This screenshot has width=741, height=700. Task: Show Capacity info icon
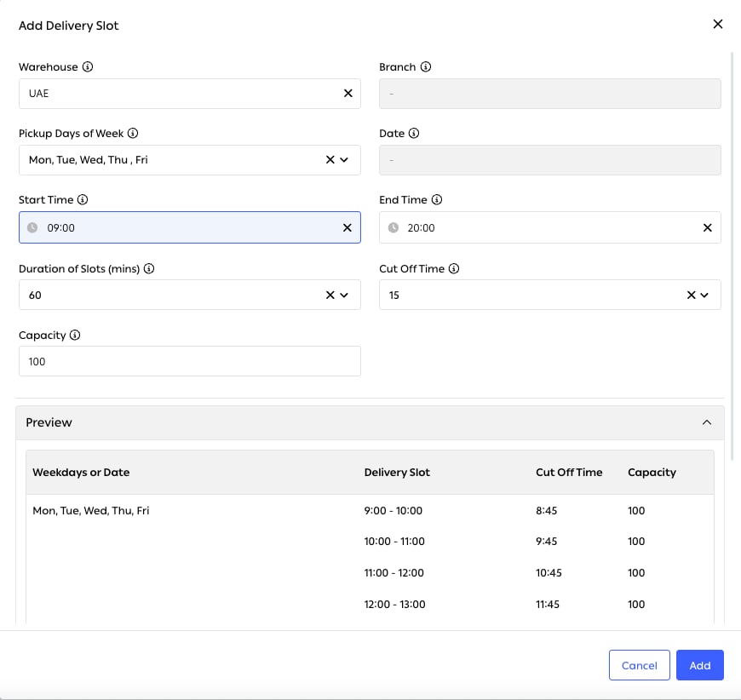pos(75,336)
